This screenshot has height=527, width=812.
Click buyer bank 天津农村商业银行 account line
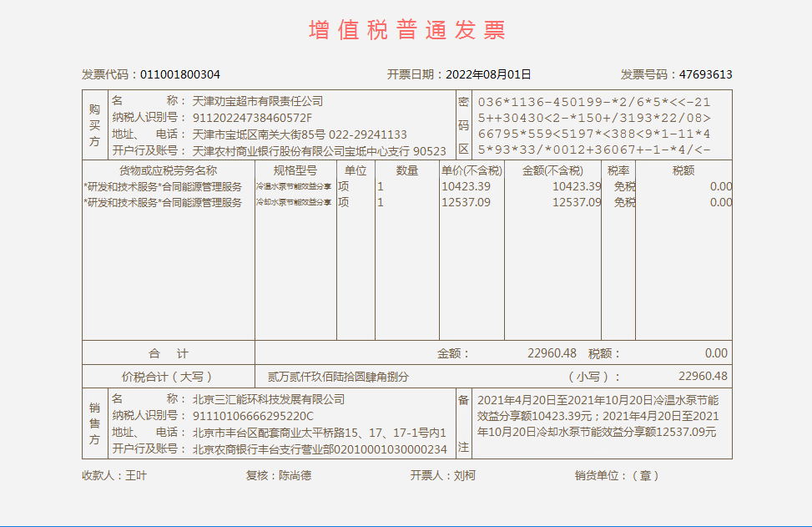coord(319,151)
